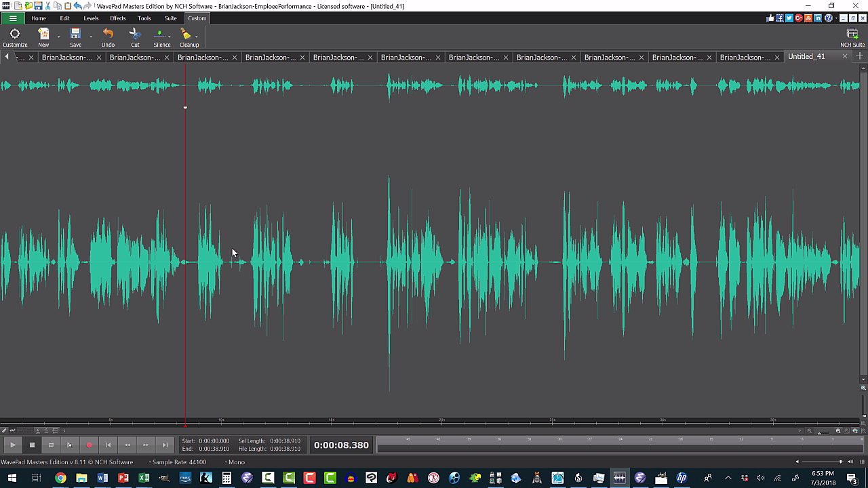Image resolution: width=868 pixels, height=488 pixels.
Task: Open Microsoft Word from the taskbar
Action: [102, 479]
